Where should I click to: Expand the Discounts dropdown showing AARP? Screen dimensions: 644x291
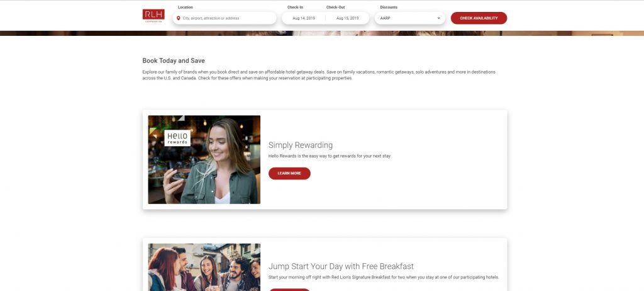click(x=411, y=18)
